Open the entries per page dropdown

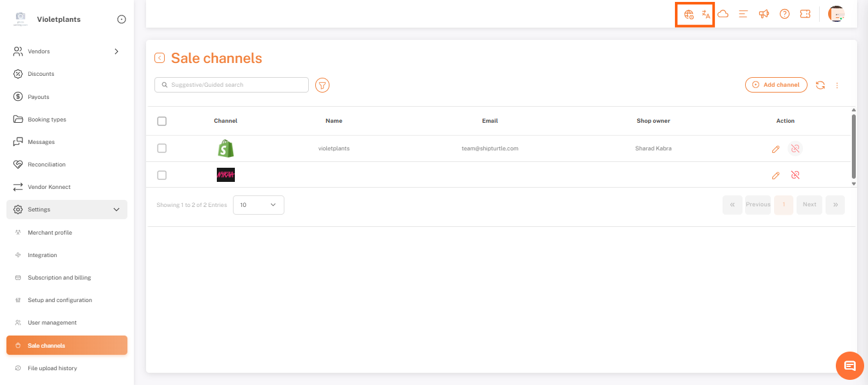pyautogui.click(x=258, y=205)
